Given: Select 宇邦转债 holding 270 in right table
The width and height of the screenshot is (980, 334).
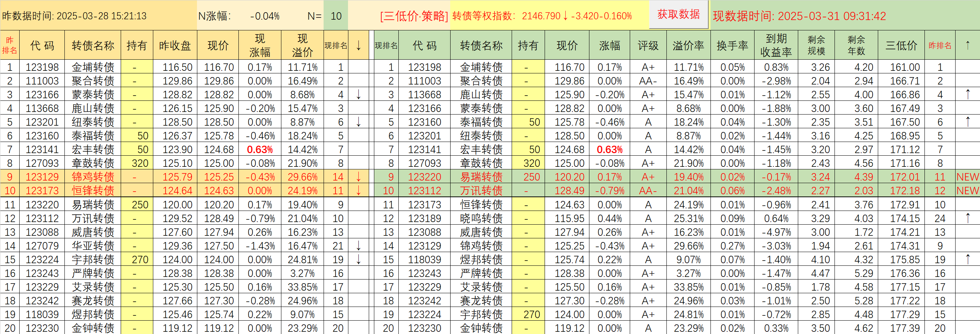Looking at the screenshot, I should click(528, 314).
